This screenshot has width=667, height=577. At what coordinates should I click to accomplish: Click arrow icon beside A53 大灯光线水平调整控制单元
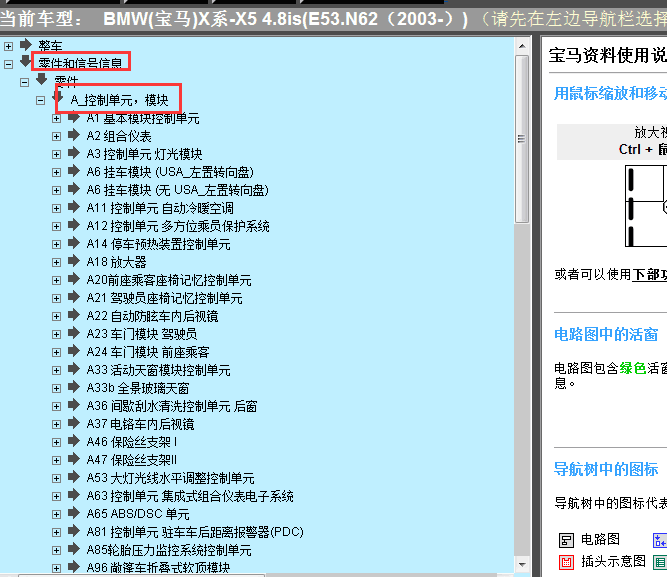tap(74, 477)
